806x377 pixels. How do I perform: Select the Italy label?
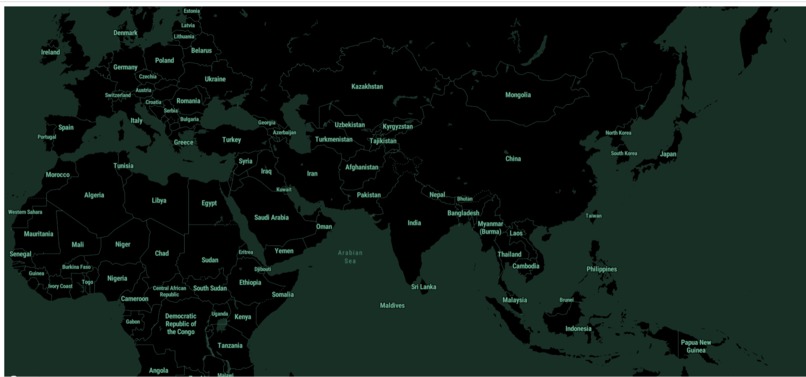pos(136,121)
